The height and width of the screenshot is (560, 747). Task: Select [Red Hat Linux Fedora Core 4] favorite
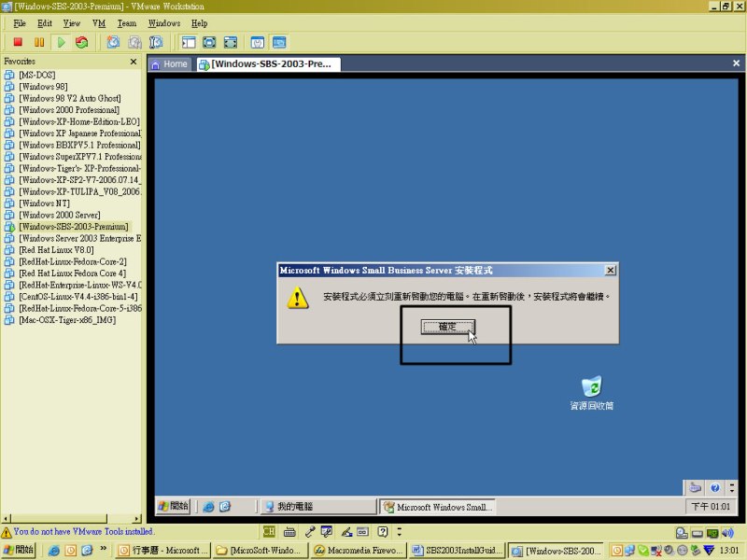tap(73, 273)
